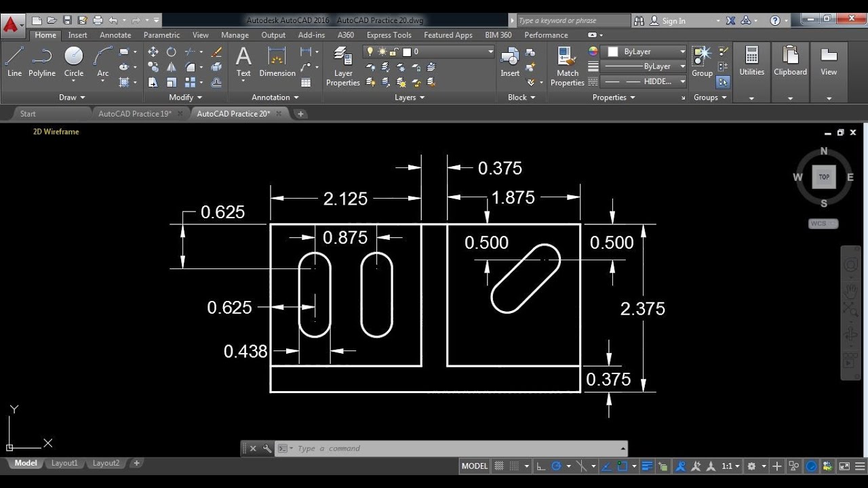Screen dimensions: 868x488
Task: Toggle snap mode in status bar
Action: coord(514,466)
